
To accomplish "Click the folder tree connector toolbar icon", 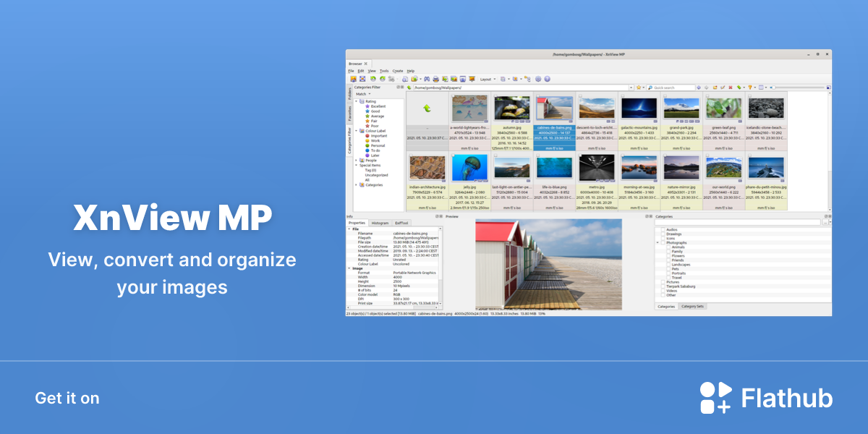I will (527, 79).
